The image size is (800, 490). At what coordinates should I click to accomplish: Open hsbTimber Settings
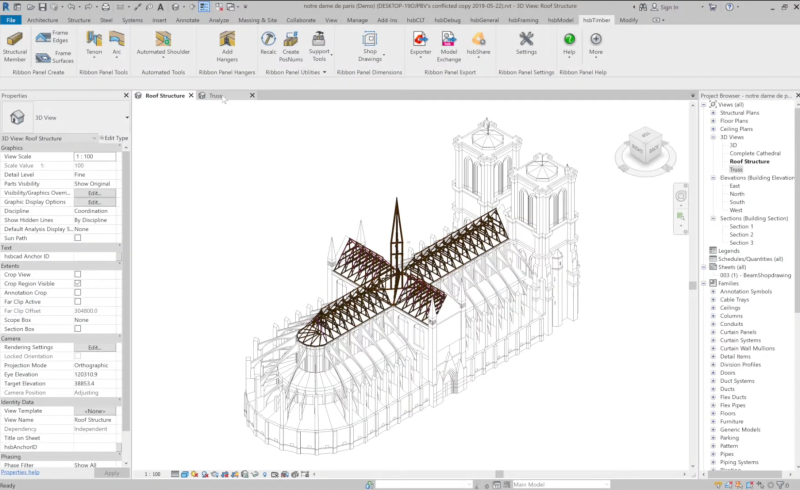[526, 43]
